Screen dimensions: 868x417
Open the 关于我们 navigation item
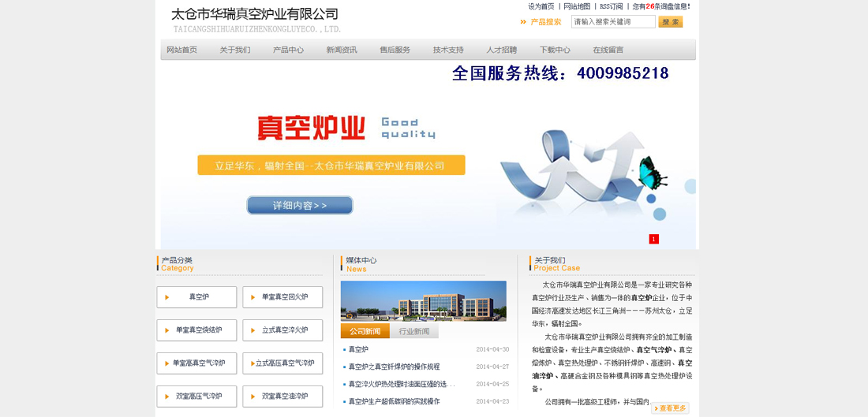pyautogui.click(x=235, y=50)
